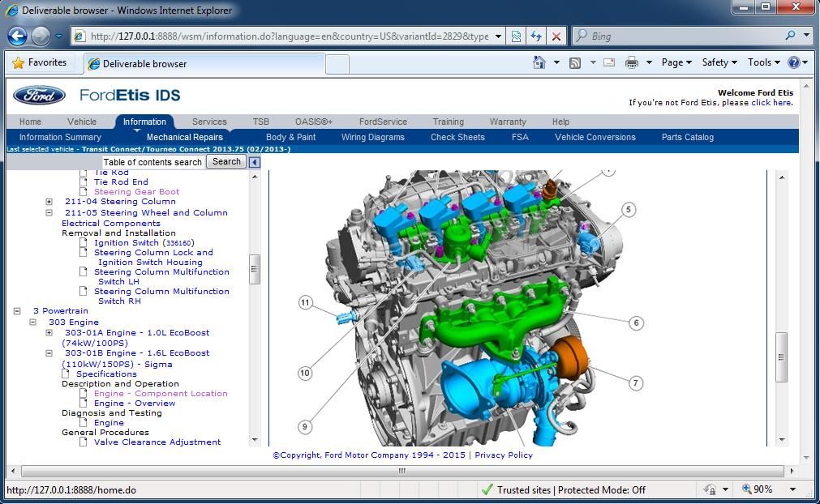Open the address bar URL history dropdown
Image resolution: width=820 pixels, height=504 pixels.
[498, 36]
